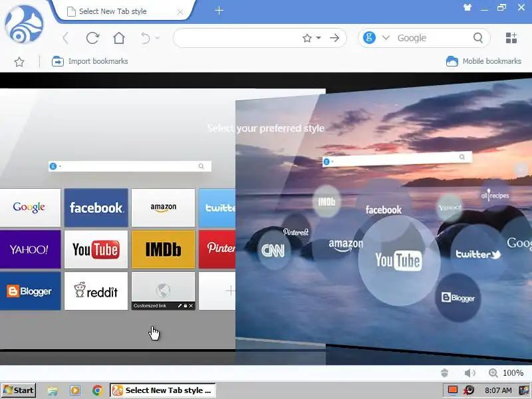Click Select New Tab style taskbar button
Viewport: 532px width, 399px height.
163,390
